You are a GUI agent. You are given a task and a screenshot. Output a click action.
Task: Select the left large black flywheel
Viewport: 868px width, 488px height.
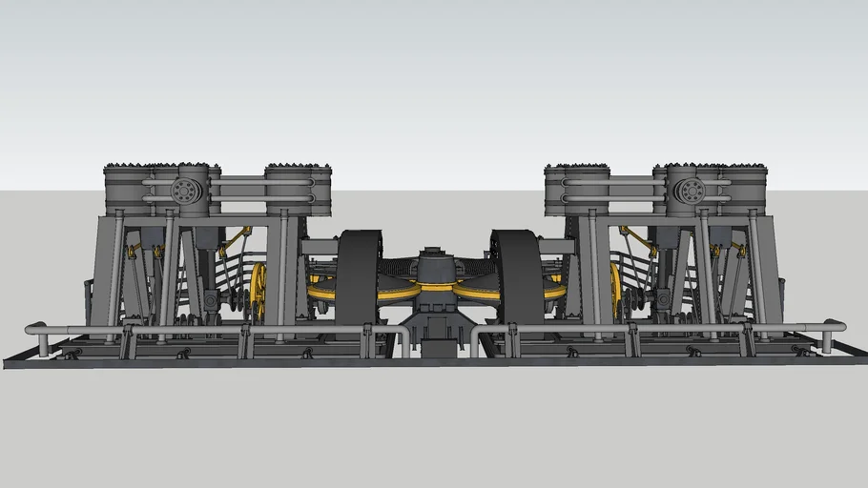click(358, 277)
